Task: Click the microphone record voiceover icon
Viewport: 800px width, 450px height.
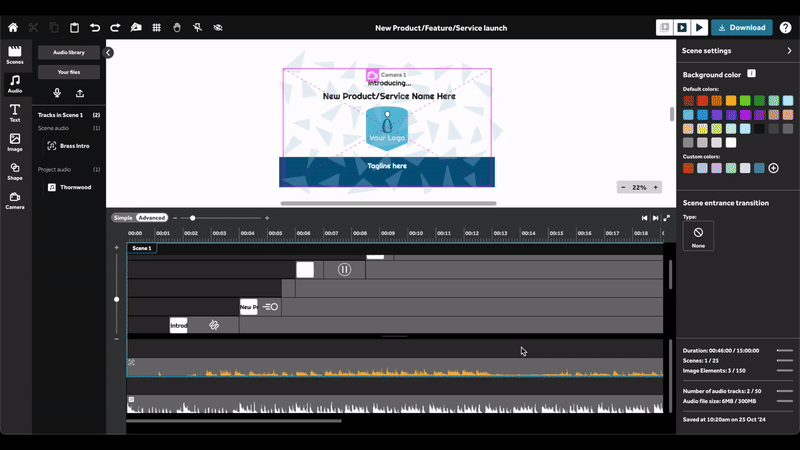Action: tap(56, 93)
